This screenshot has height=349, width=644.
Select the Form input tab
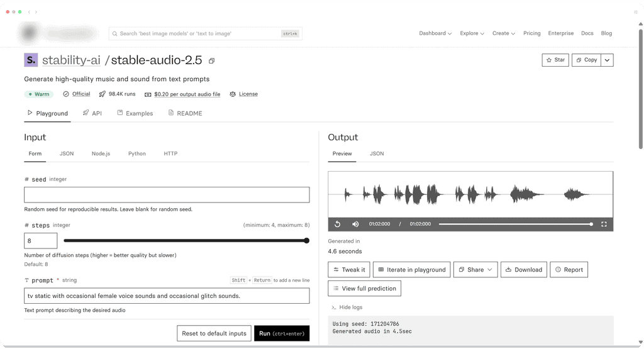point(35,153)
